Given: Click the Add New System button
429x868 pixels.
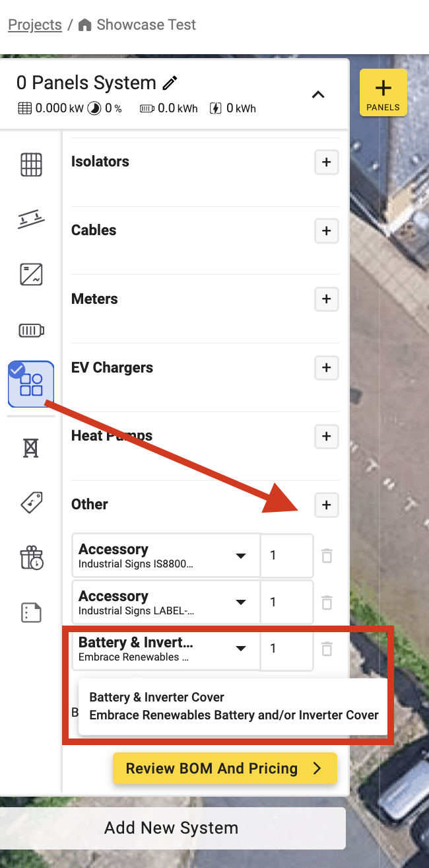Looking at the screenshot, I should [x=172, y=828].
